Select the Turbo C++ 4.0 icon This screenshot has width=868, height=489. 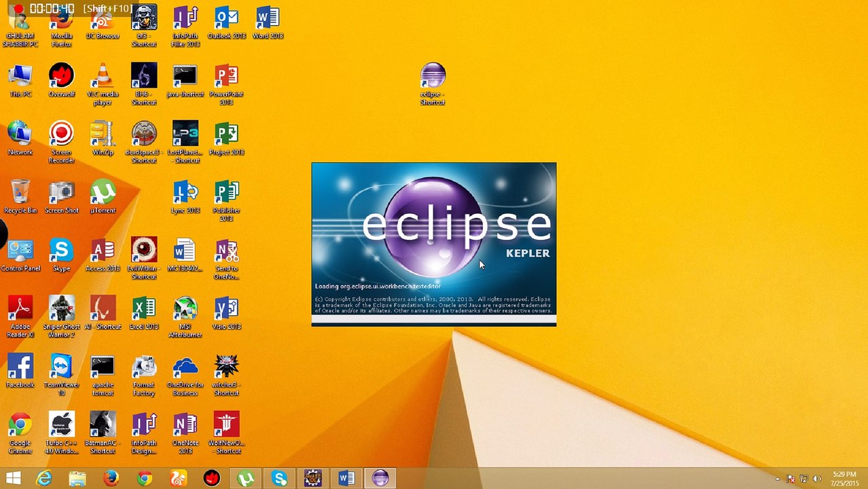[x=61, y=433]
